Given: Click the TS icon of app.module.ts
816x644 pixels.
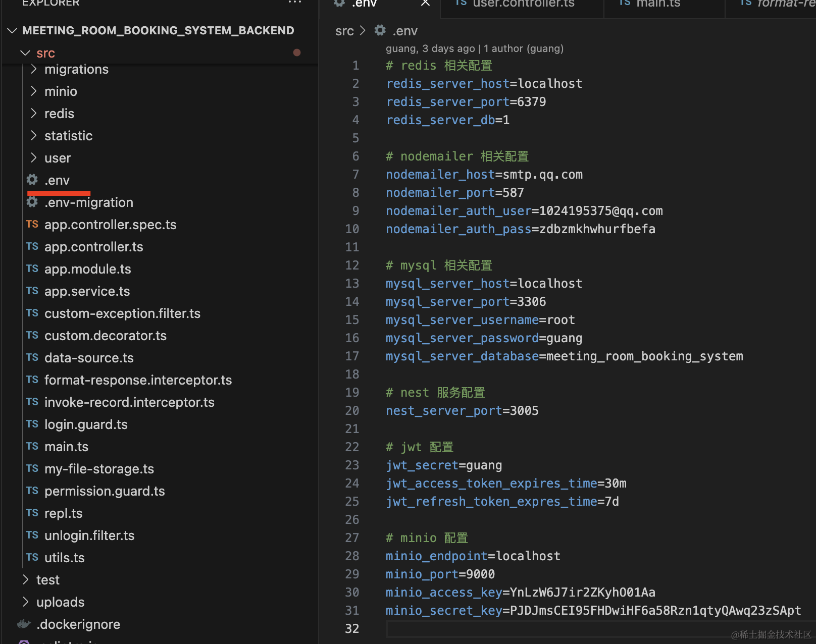Looking at the screenshot, I should coord(32,269).
